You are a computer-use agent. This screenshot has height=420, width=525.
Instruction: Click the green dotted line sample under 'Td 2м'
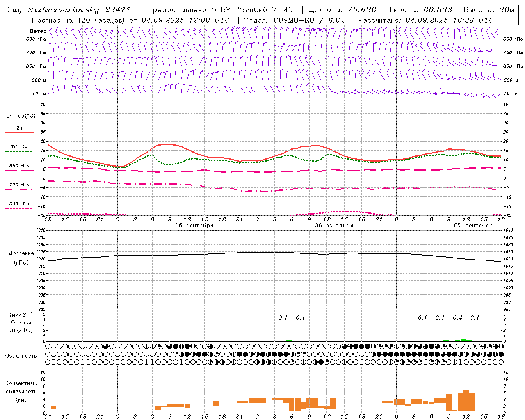point(18,152)
